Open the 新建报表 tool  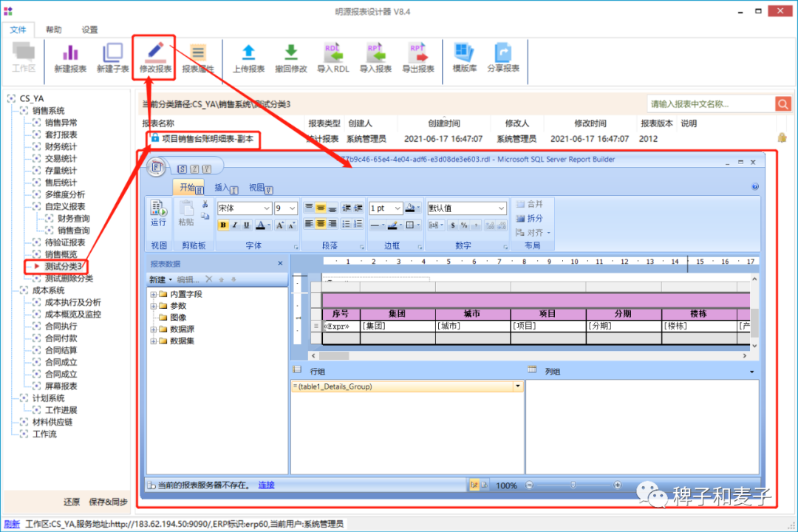[x=70, y=58]
